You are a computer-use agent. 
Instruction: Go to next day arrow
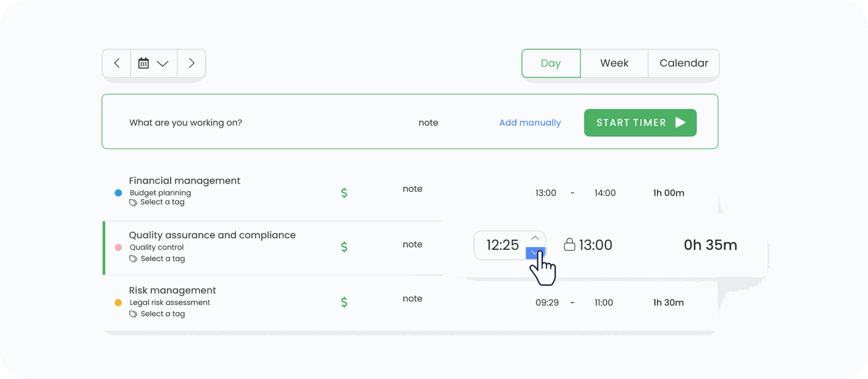tap(192, 63)
